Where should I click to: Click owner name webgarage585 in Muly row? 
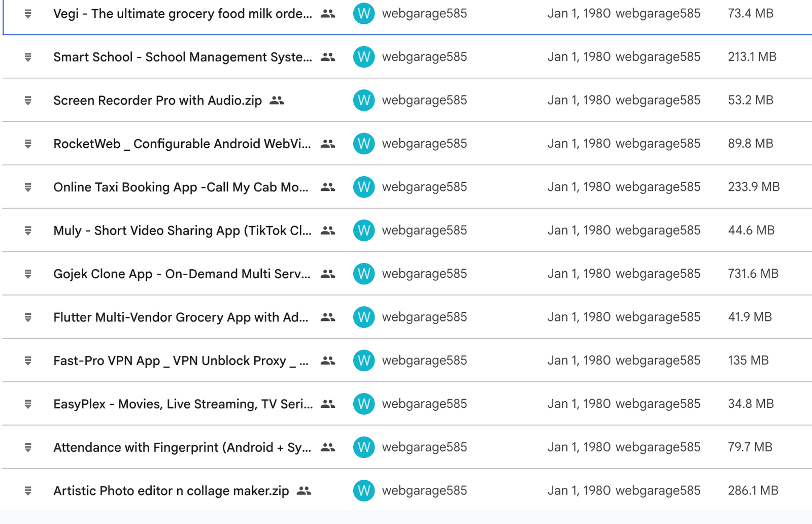(x=424, y=231)
